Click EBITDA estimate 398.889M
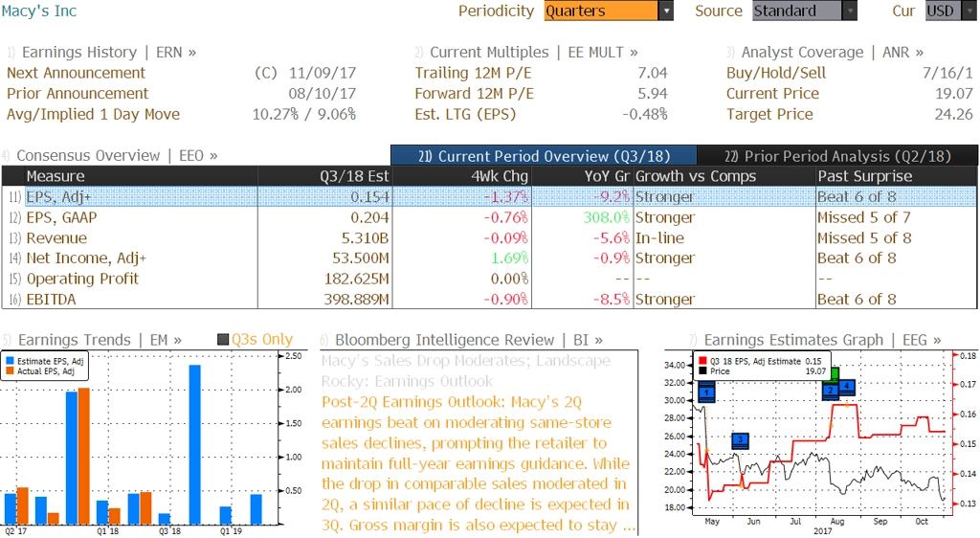The image size is (980, 538). tap(356, 300)
